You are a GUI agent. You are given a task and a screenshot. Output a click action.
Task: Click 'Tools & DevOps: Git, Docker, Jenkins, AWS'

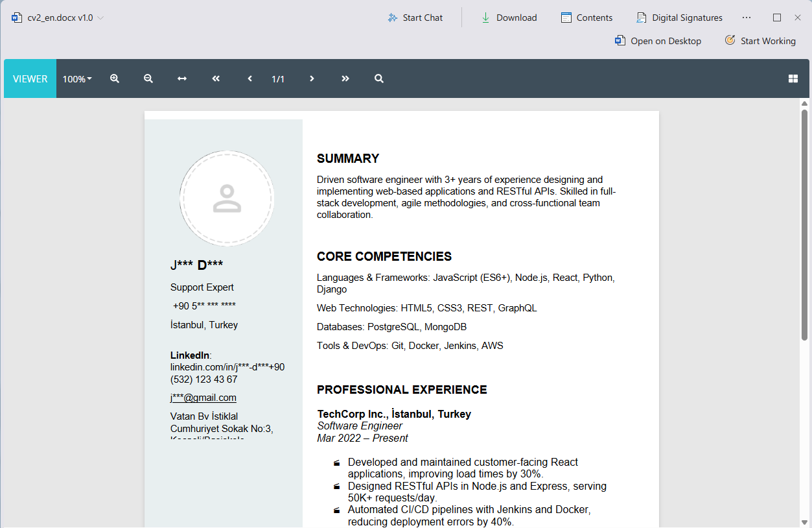pos(410,346)
